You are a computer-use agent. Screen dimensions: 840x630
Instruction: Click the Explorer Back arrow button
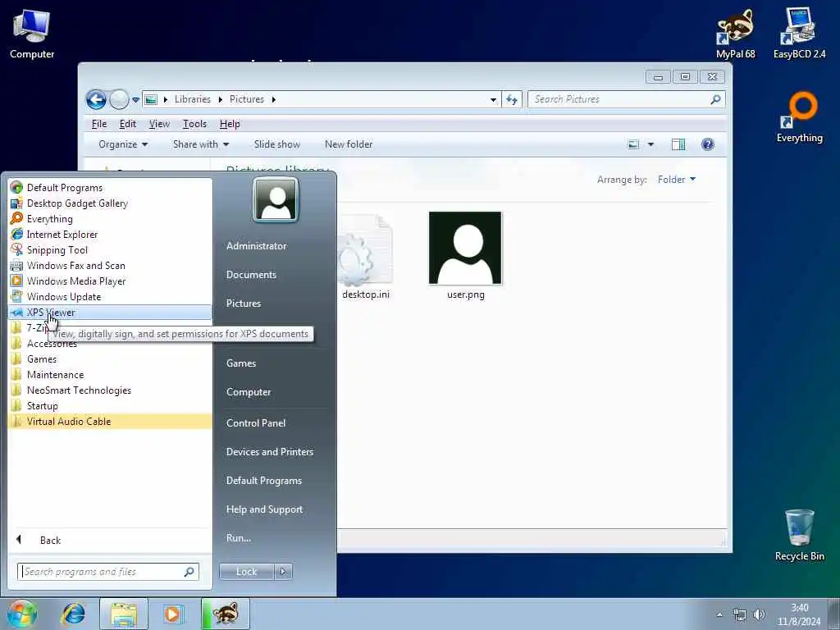tap(97, 99)
